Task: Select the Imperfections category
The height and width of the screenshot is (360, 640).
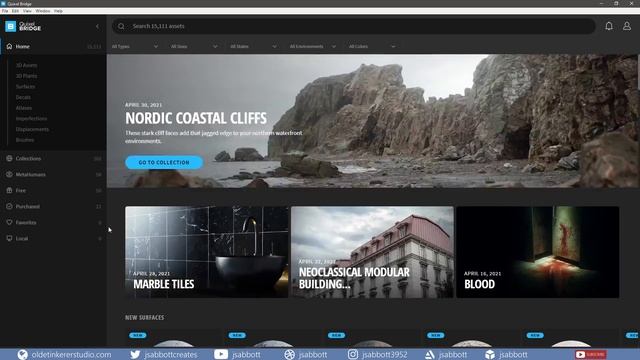Action: pyautogui.click(x=31, y=118)
